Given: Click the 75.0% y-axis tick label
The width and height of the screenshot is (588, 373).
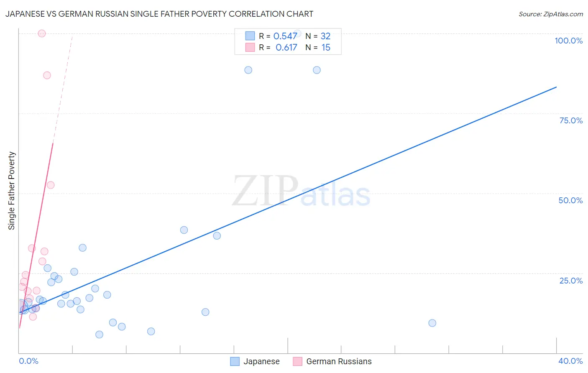Looking at the screenshot, I should pyautogui.click(x=571, y=120).
